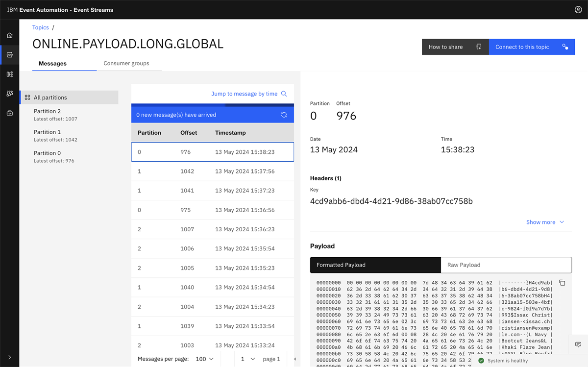Copy the formatted payload
The width and height of the screenshot is (588, 367).
pos(562,283)
